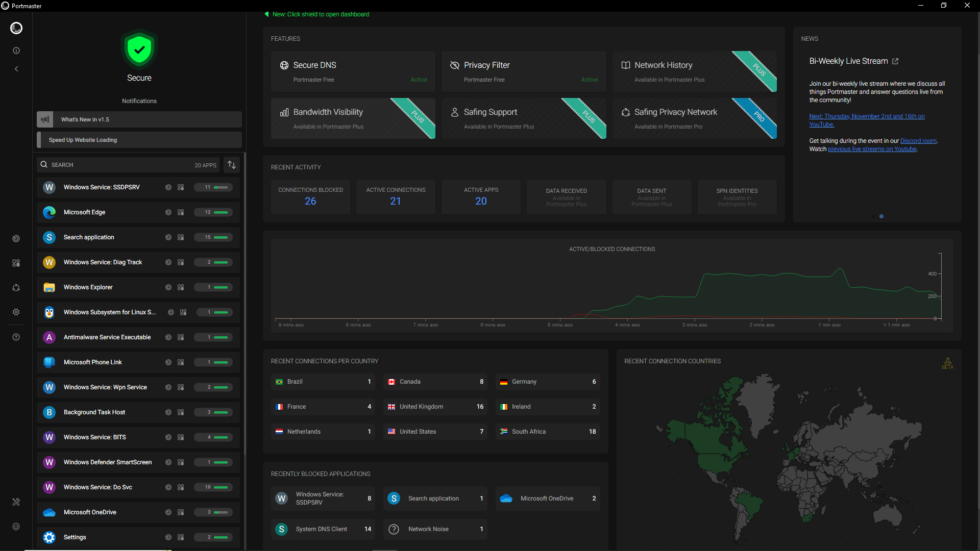Click the Puzzle/Integrations sidebar icon
Viewport: 980px width, 551px height.
tap(16, 263)
